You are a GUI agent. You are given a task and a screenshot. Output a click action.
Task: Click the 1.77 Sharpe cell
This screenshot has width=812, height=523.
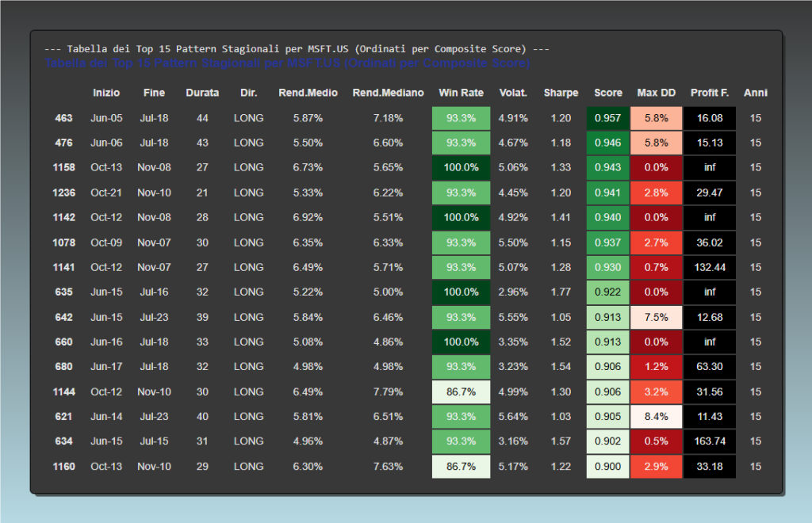(x=561, y=292)
